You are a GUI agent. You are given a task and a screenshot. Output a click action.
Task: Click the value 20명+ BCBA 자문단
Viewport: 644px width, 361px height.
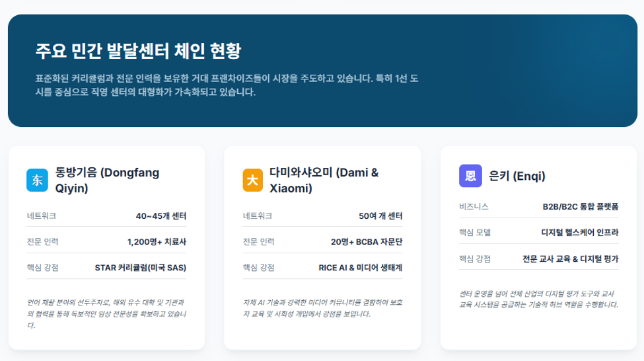pyautogui.click(x=367, y=242)
